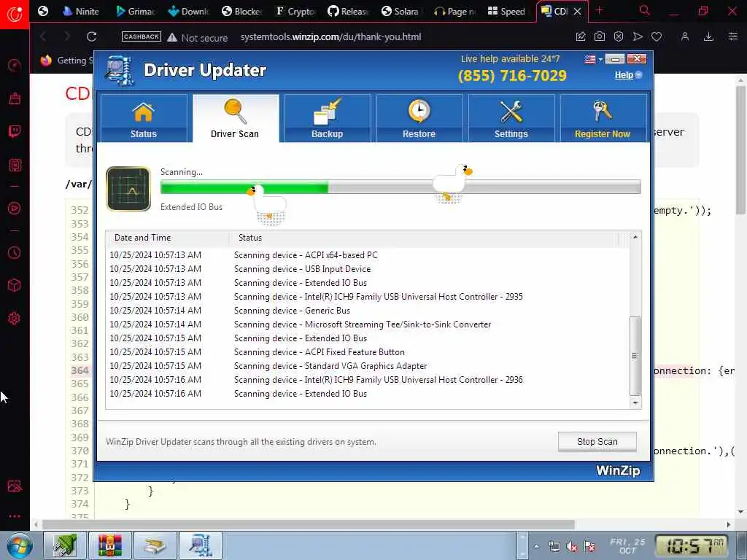Select row Scanning device - USB Input Device
Image resolution: width=747 pixels, height=560 pixels.
point(367,269)
